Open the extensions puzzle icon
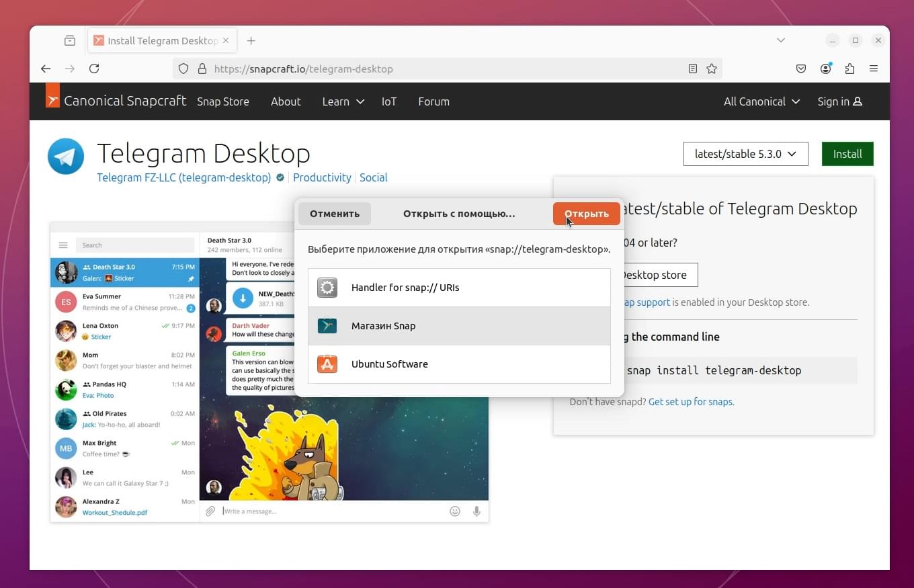 point(850,69)
